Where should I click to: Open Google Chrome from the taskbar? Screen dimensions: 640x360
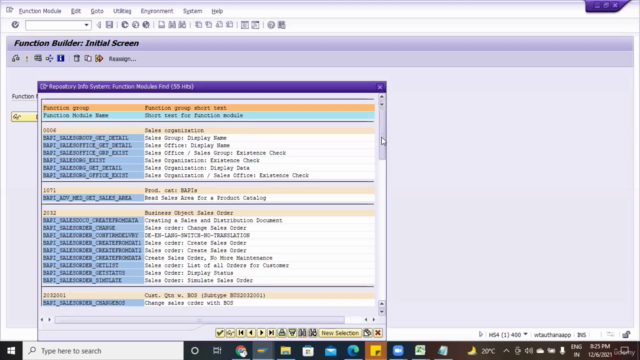[241, 351]
